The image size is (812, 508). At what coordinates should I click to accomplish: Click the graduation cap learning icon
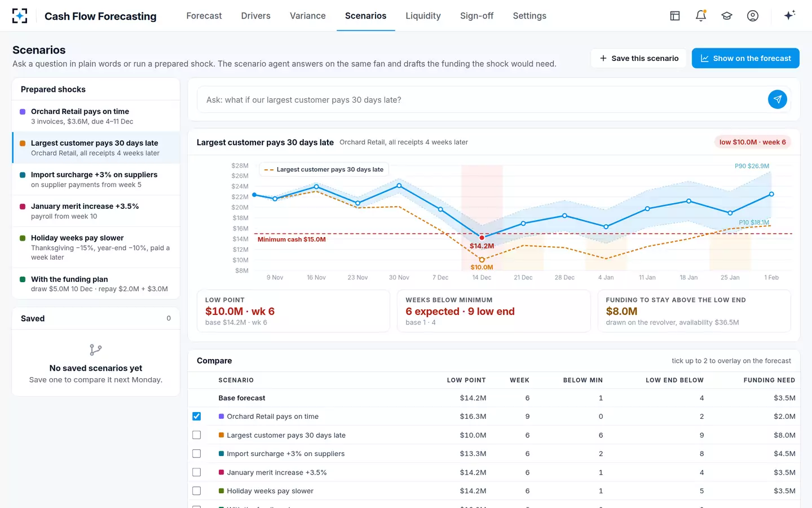(727, 16)
